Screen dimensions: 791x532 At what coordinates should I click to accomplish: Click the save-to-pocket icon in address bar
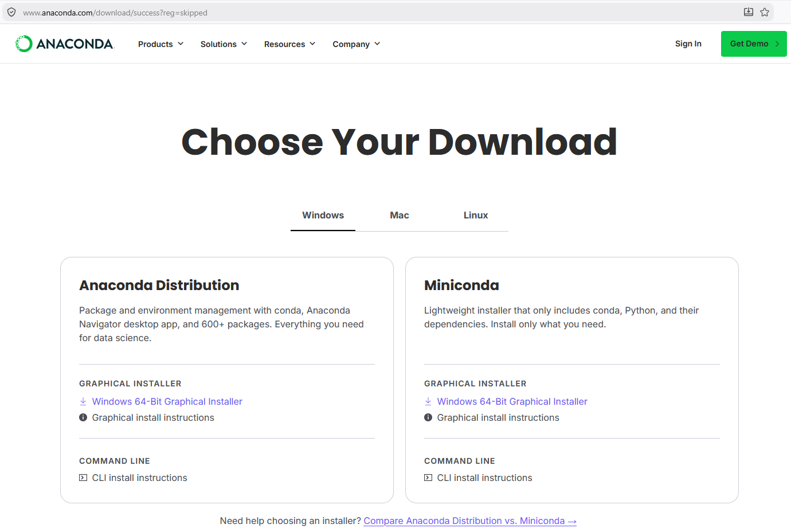[x=749, y=12]
